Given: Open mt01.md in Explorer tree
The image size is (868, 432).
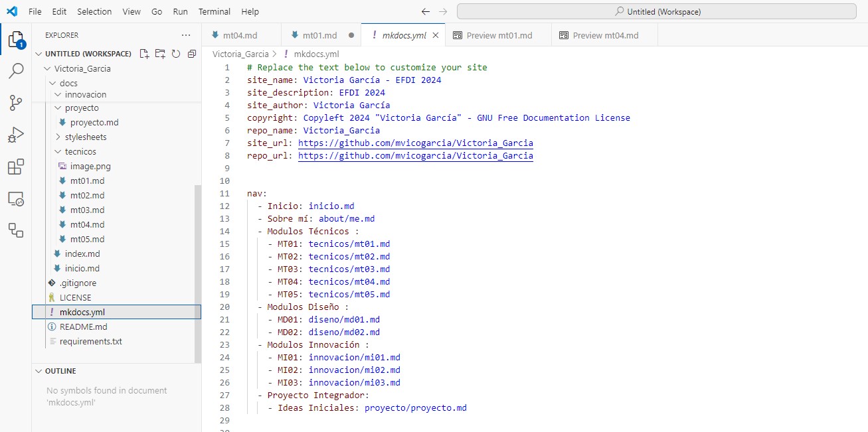Looking at the screenshot, I should coord(87,180).
